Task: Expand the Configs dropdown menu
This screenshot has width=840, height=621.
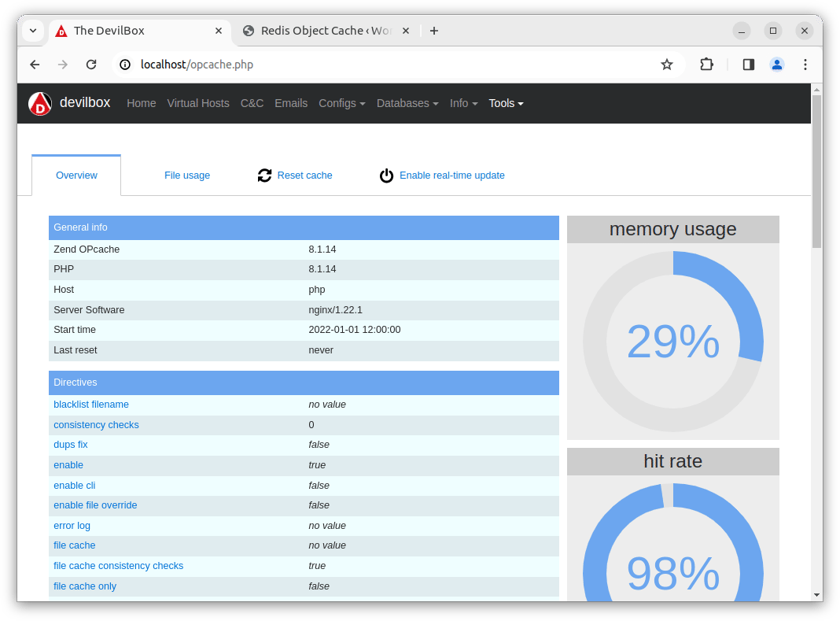Action: click(x=341, y=103)
